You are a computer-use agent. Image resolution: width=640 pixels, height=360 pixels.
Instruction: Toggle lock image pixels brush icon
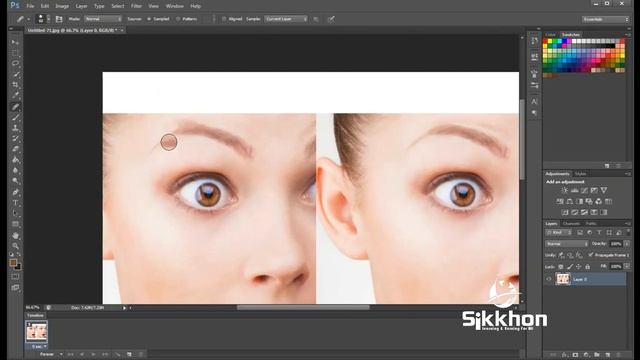tap(570, 267)
